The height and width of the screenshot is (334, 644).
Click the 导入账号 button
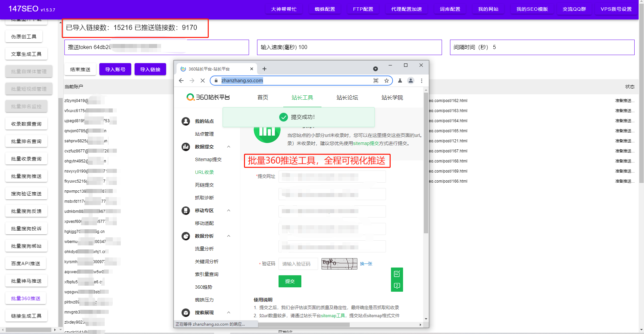click(x=115, y=69)
